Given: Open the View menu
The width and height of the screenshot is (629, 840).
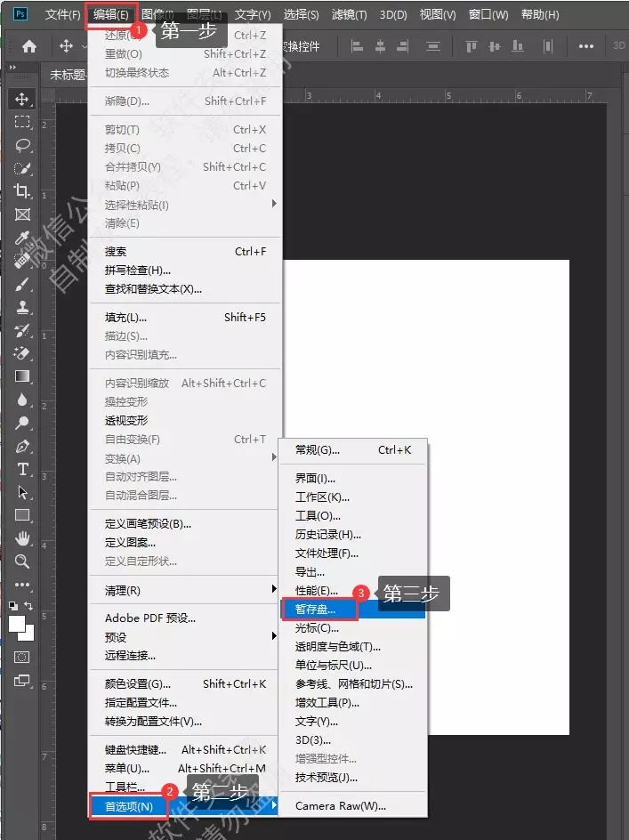Looking at the screenshot, I should tap(437, 14).
